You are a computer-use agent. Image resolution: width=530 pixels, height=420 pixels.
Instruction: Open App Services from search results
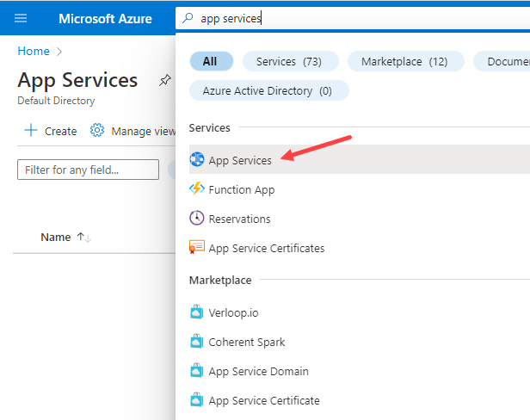[360, 159]
